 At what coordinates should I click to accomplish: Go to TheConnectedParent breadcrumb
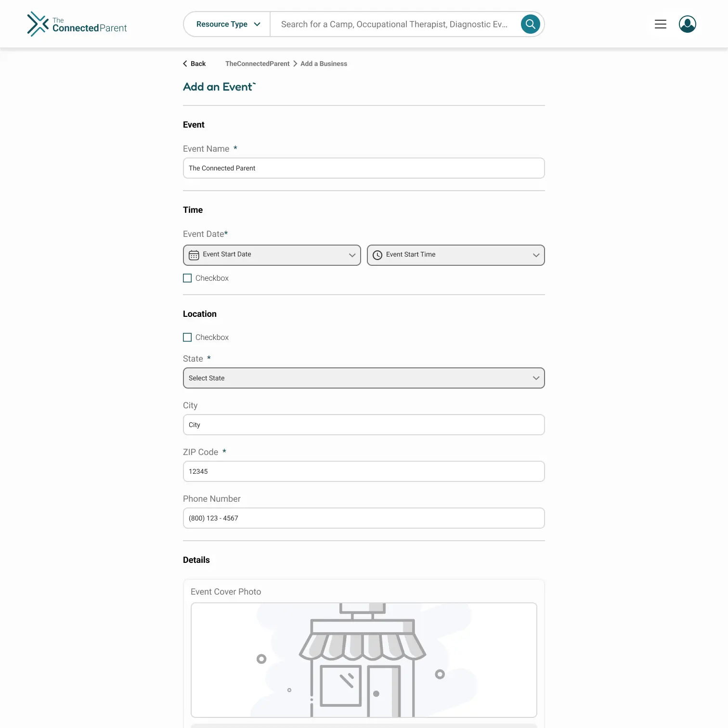coord(257,64)
